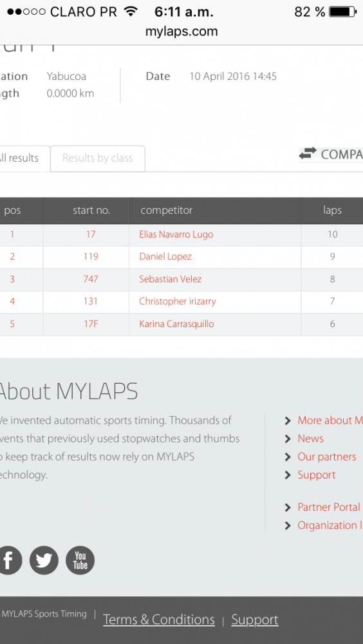Click position 5 in results table

point(12,324)
